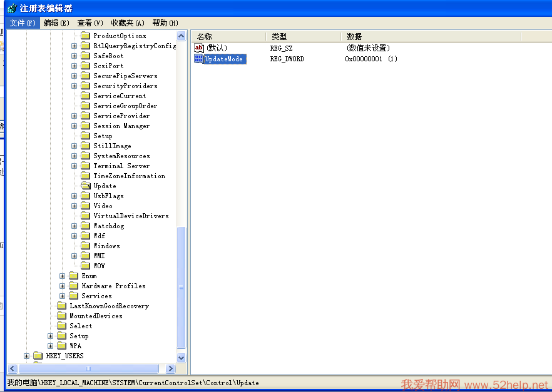The width and height of the screenshot is (552, 392).
Task: Expand the SafeBoot tree node
Action: tap(74, 56)
